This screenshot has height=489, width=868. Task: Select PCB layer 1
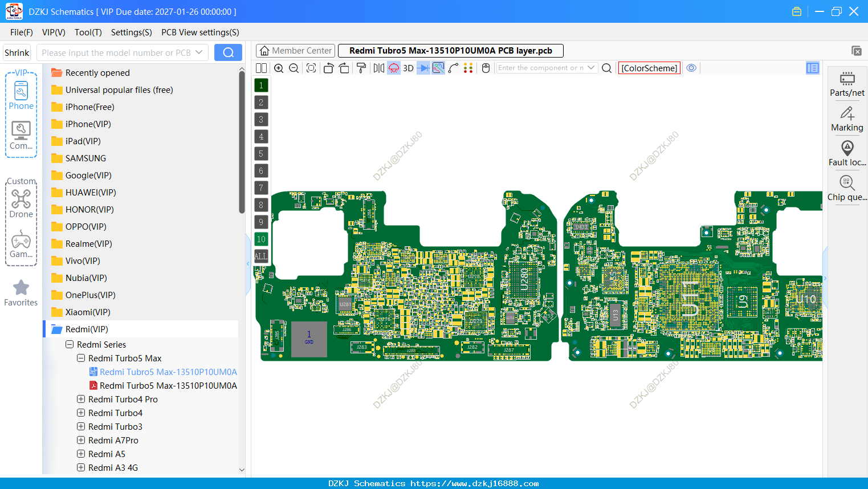point(261,85)
